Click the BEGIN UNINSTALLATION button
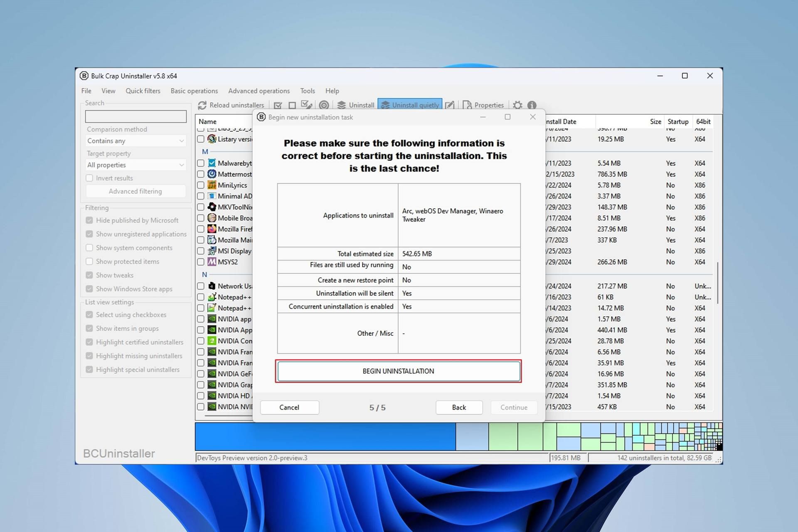The width and height of the screenshot is (798, 532). click(x=398, y=371)
